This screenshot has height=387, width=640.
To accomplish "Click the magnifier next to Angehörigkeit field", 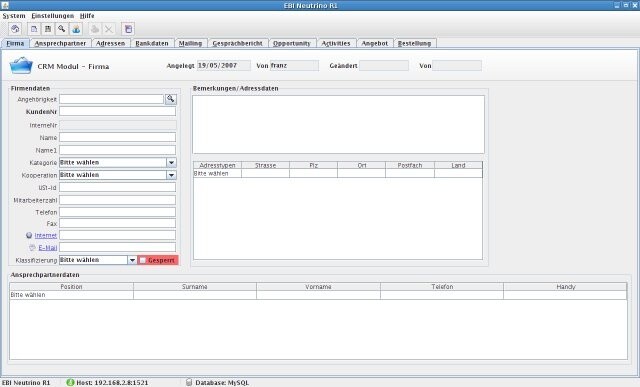I will coord(171,99).
